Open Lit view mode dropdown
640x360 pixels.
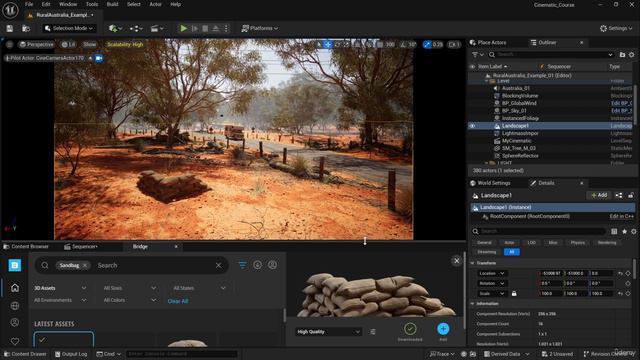[68, 44]
